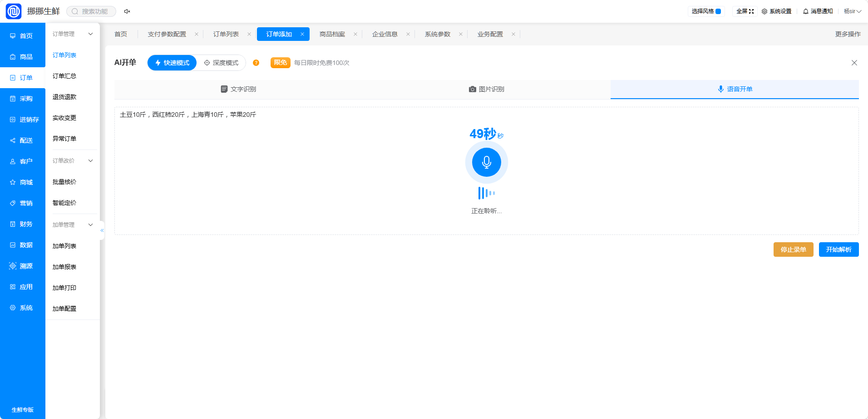This screenshot has height=419, width=868.
Task: Click the 开始解析 button
Action: pyautogui.click(x=838, y=249)
